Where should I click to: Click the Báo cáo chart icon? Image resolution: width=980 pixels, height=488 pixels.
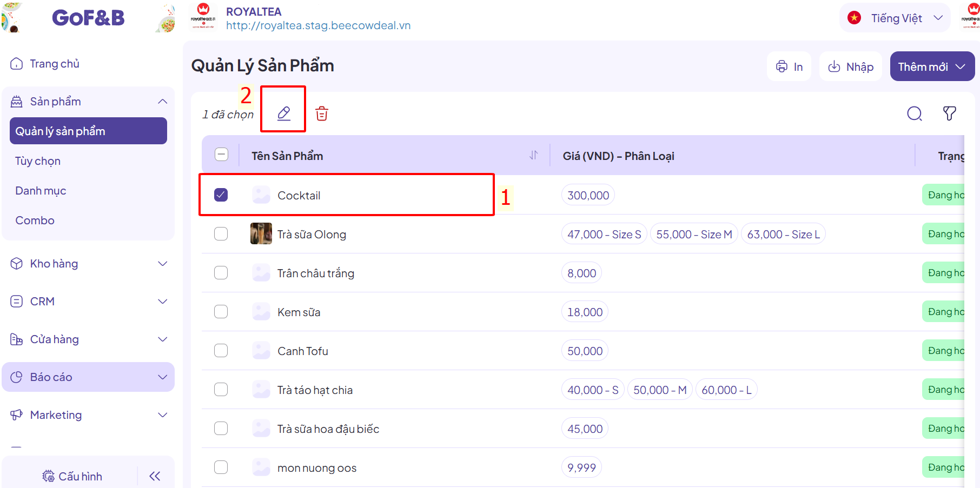17,377
